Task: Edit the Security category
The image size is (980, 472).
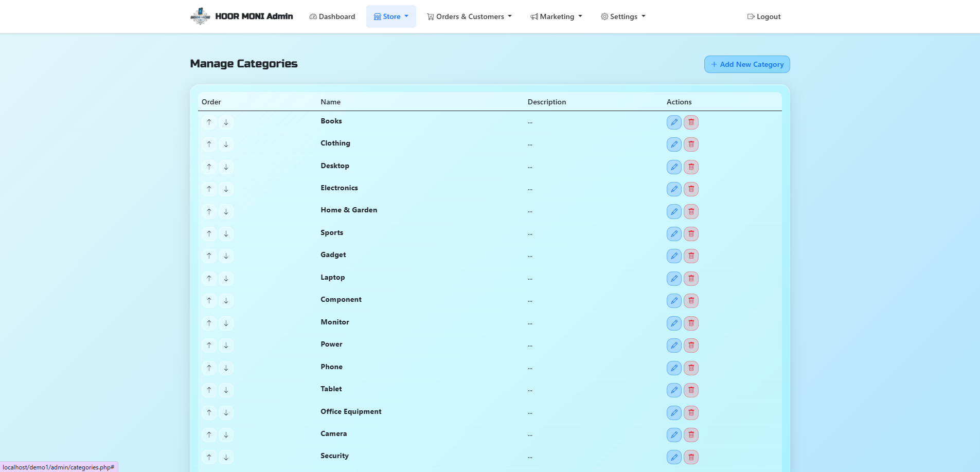Action: click(674, 457)
